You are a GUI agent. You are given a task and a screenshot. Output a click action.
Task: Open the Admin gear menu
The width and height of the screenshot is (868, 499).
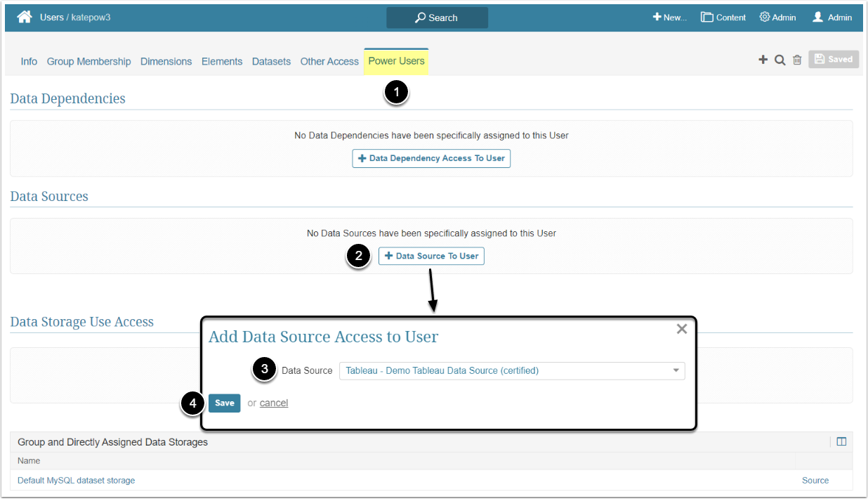(777, 18)
